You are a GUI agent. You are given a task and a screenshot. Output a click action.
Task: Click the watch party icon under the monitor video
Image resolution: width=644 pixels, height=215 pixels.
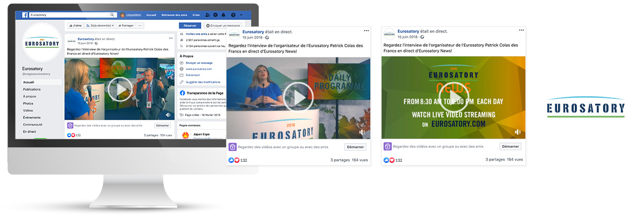[70, 125]
